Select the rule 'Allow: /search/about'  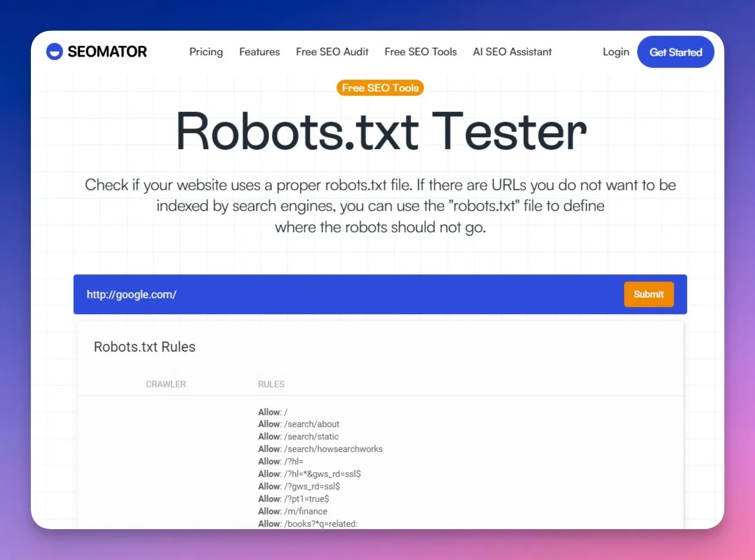(299, 424)
